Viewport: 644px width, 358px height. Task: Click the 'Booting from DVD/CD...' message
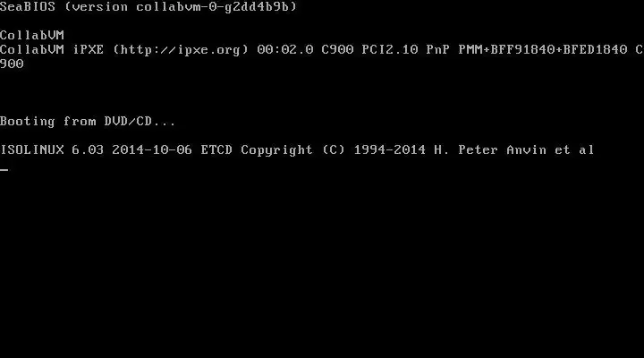(x=88, y=121)
